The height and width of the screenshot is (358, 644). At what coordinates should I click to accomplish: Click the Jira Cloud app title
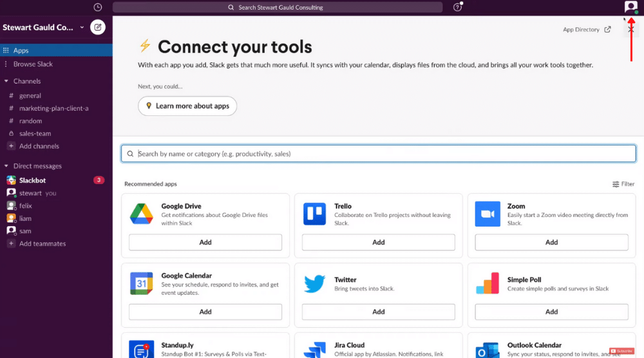[x=350, y=345]
